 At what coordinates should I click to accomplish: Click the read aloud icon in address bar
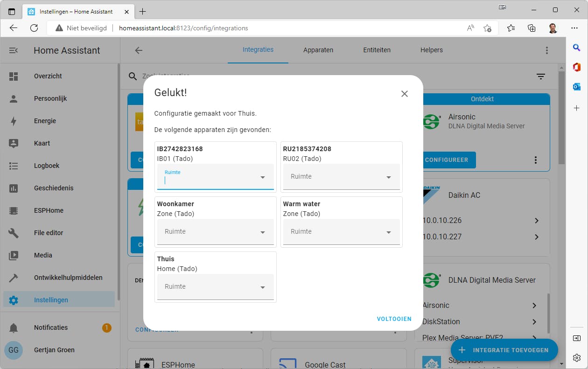(x=470, y=28)
